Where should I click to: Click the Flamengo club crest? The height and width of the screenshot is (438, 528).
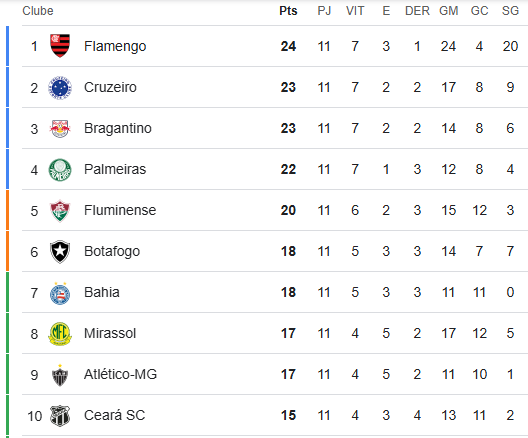tap(60, 46)
